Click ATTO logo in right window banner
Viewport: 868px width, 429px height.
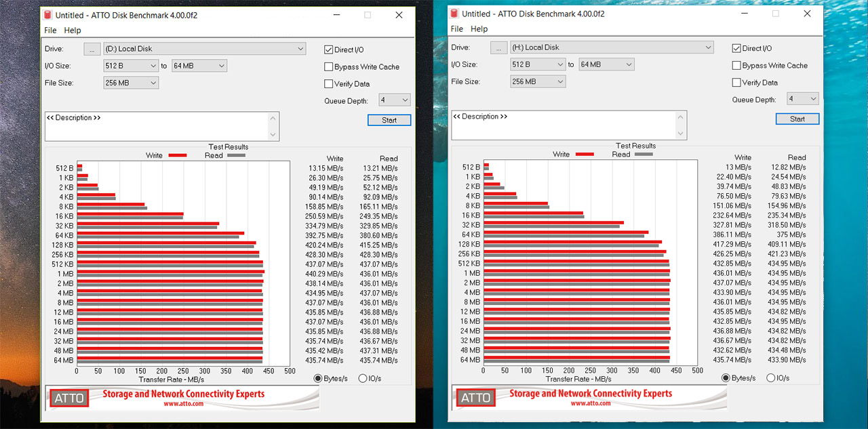(x=475, y=398)
